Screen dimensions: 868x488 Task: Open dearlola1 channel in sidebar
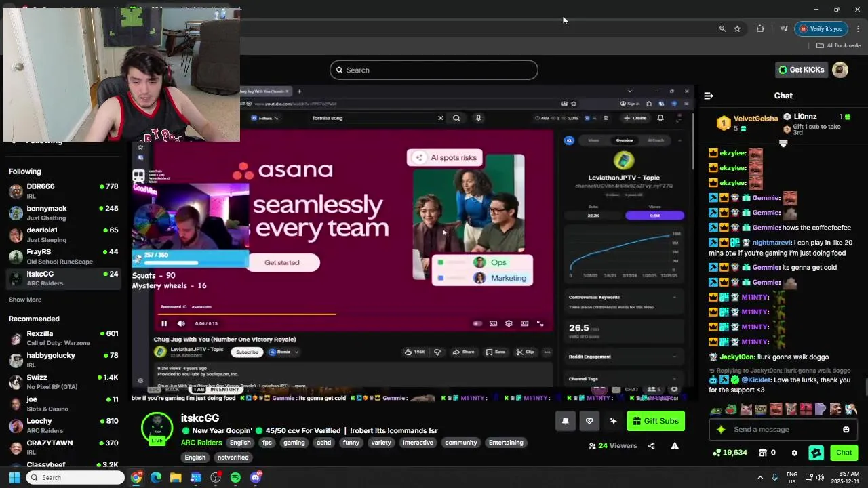tap(64, 235)
